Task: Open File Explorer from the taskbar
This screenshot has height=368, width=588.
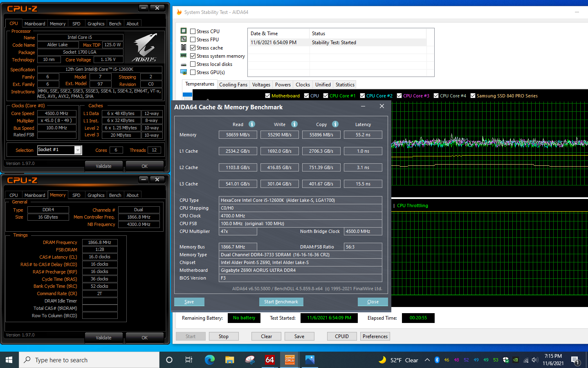Action: pos(230,360)
